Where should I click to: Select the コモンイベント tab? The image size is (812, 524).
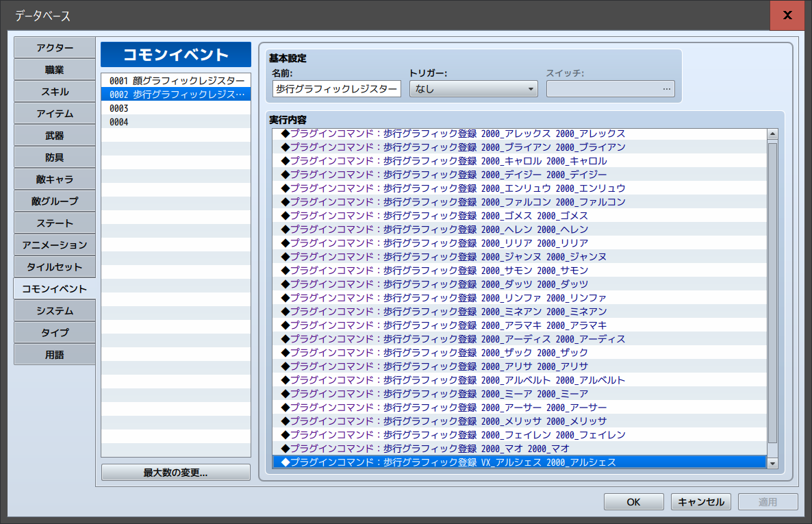click(54, 288)
